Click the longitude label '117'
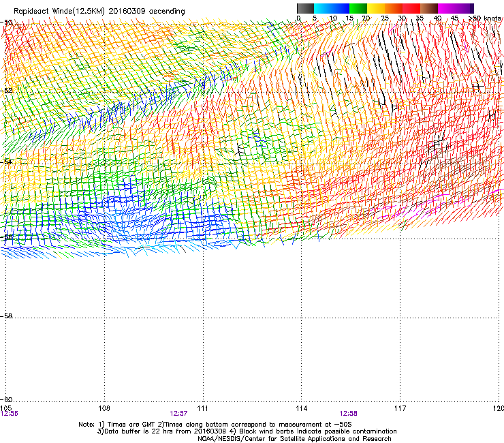 tap(400, 408)
